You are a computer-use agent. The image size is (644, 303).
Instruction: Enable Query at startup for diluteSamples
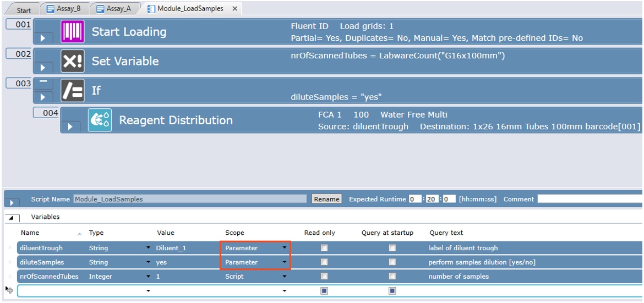tap(392, 262)
